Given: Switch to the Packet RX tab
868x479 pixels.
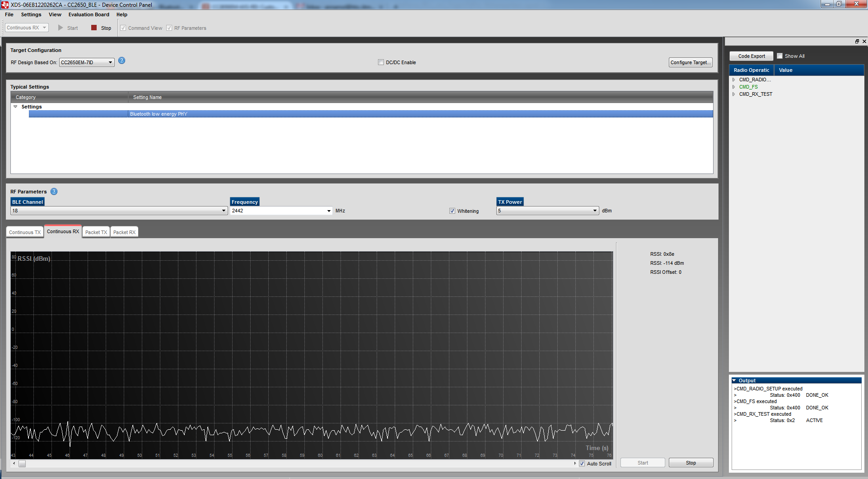Looking at the screenshot, I should (124, 232).
